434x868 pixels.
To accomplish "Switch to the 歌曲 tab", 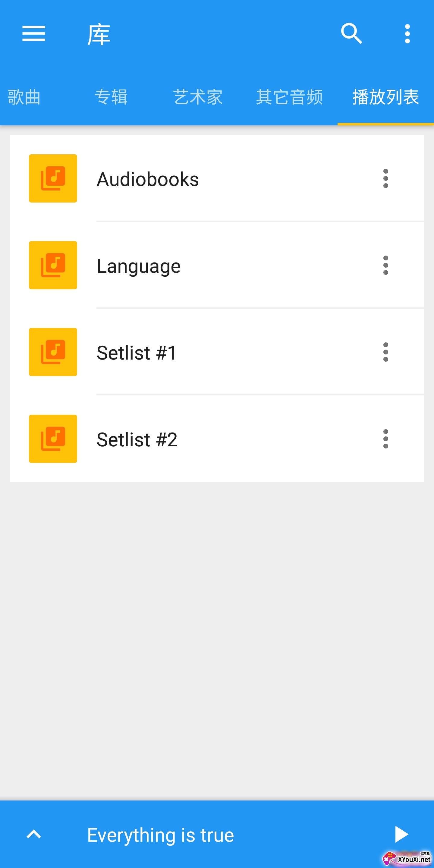I will click(x=24, y=97).
